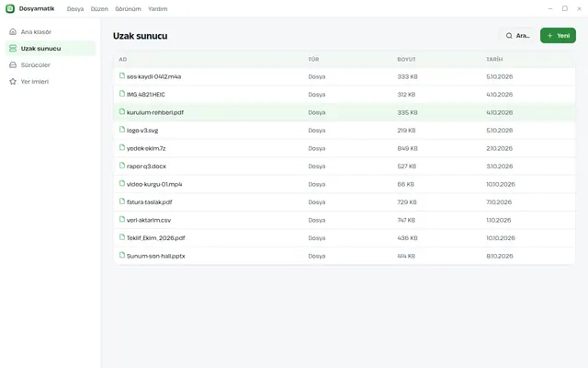The width and height of the screenshot is (588, 368).
Task: Click the 312 KB size cell
Action: click(x=406, y=95)
